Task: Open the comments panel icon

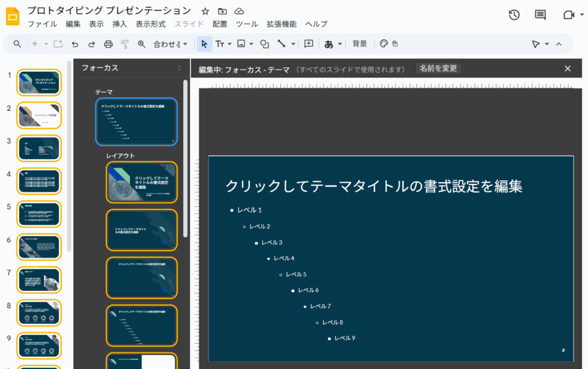Action: point(540,15)
